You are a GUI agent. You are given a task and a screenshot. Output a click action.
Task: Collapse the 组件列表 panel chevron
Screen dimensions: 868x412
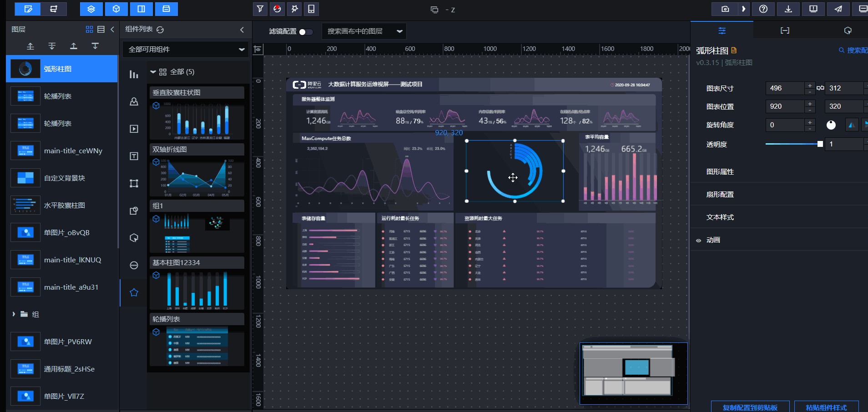pos(242,30)
